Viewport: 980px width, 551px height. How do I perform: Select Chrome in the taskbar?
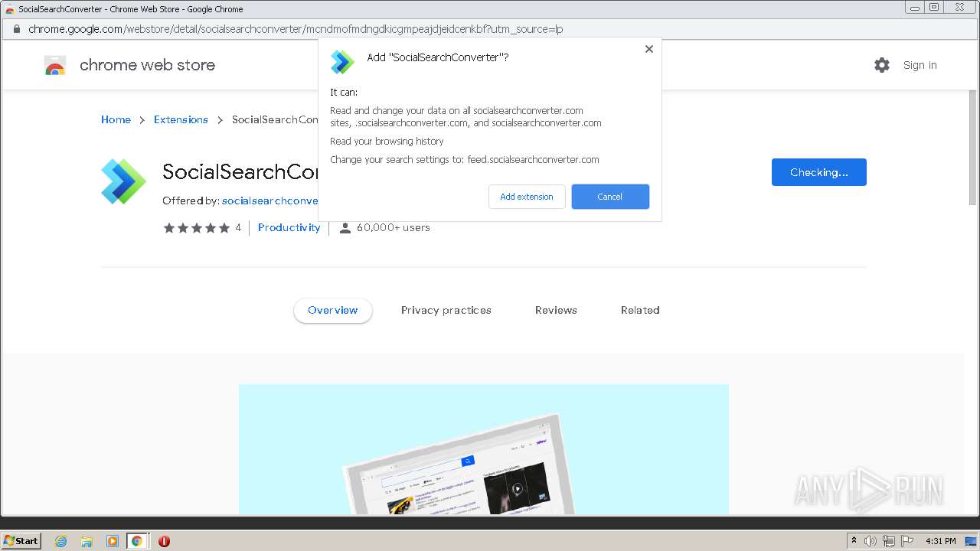coord(137,541)
